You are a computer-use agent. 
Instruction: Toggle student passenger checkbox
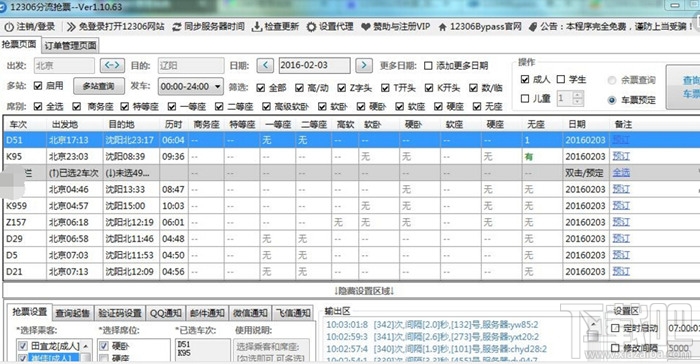point(561,79)
